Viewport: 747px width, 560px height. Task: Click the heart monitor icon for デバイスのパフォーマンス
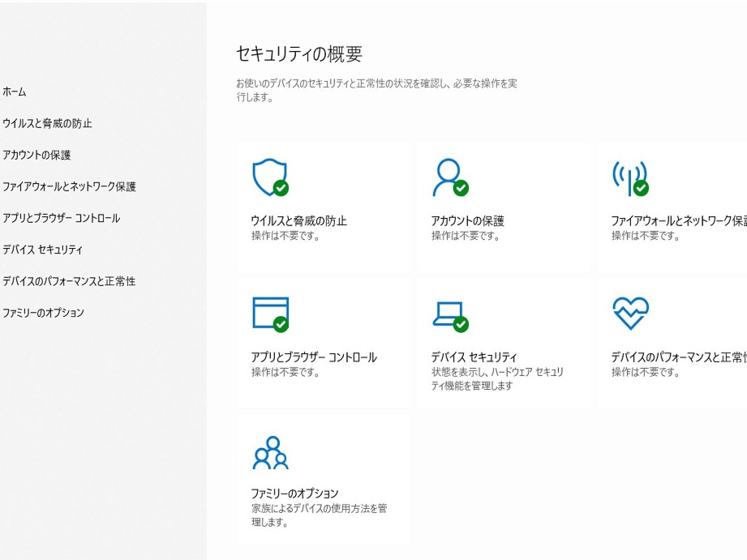click(x=629, y=312)
